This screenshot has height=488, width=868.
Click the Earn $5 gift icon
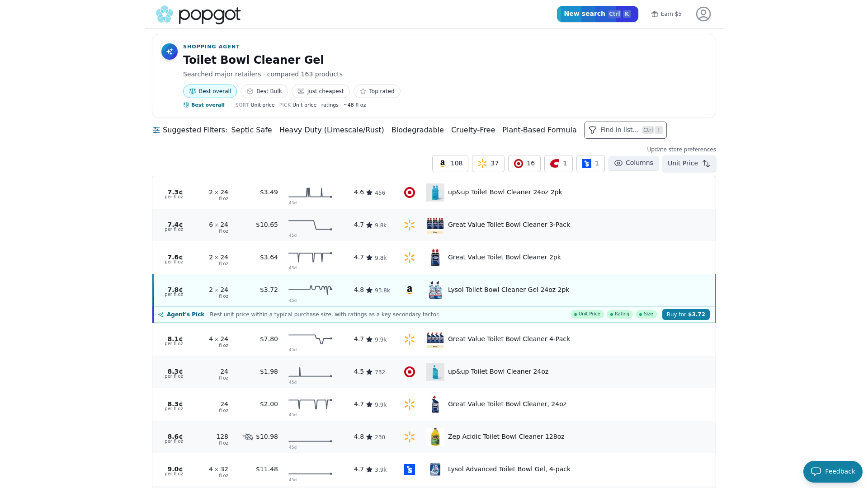(x=654, y=14)
